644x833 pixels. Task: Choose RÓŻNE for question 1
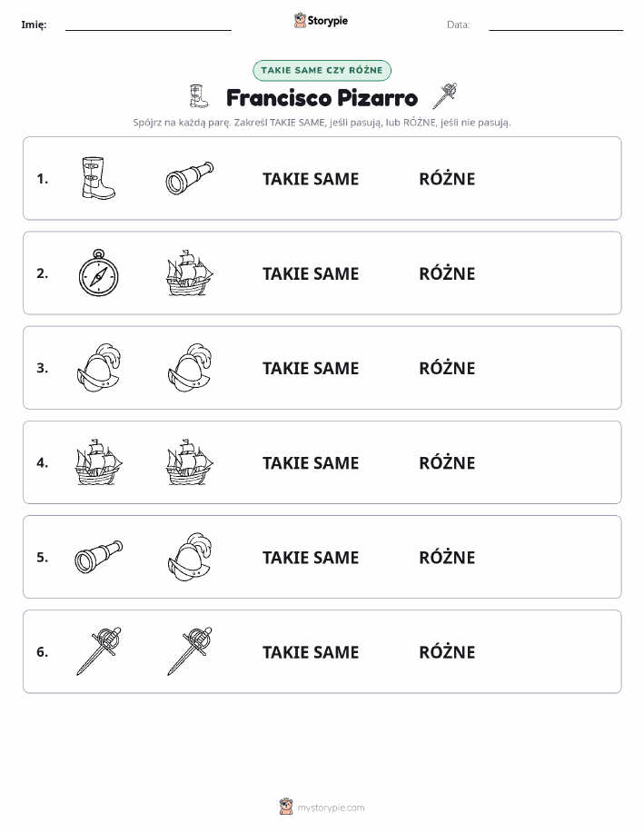pos(447,179)
